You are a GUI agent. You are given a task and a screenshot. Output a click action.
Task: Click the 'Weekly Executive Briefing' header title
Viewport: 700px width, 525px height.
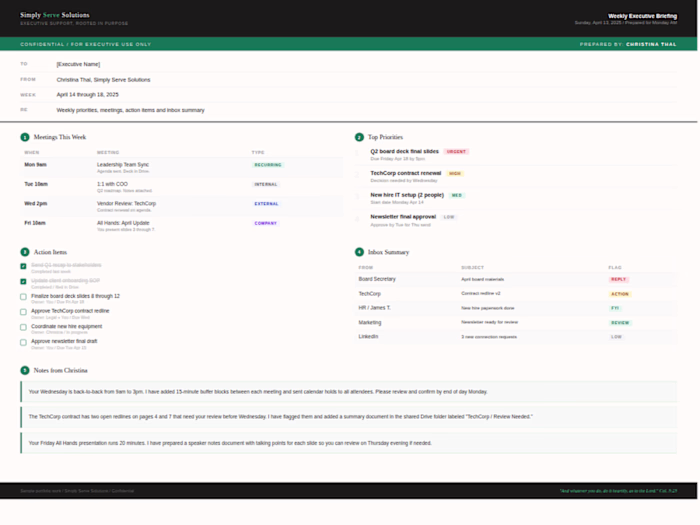point(642,16)
